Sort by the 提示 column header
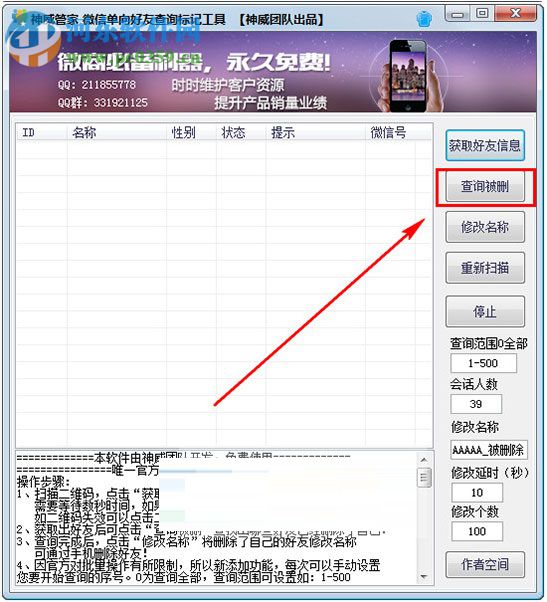The image size is (547, 602). [x=316, y=132]
